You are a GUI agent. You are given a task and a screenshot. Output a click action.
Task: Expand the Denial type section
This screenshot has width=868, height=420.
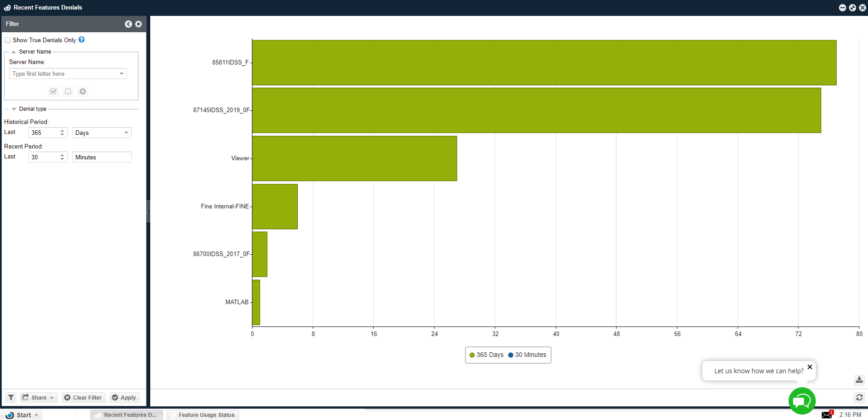click(x=14, y=109)
